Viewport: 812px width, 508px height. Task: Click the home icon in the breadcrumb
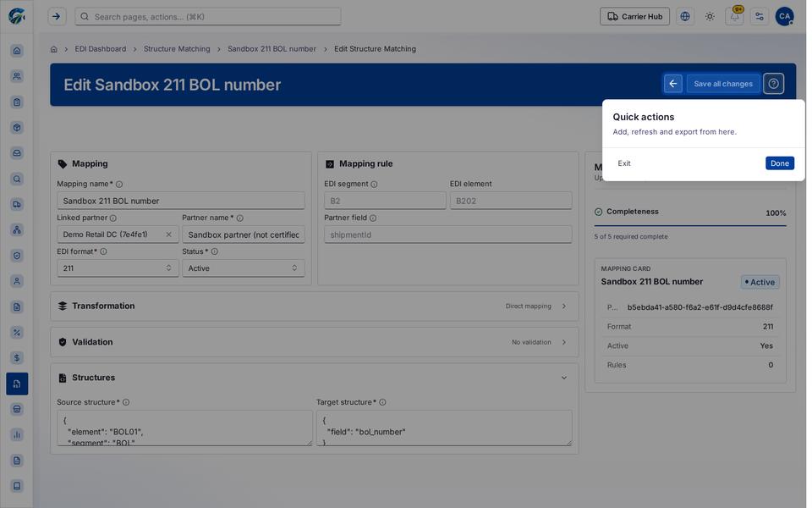tap(54, 49)
